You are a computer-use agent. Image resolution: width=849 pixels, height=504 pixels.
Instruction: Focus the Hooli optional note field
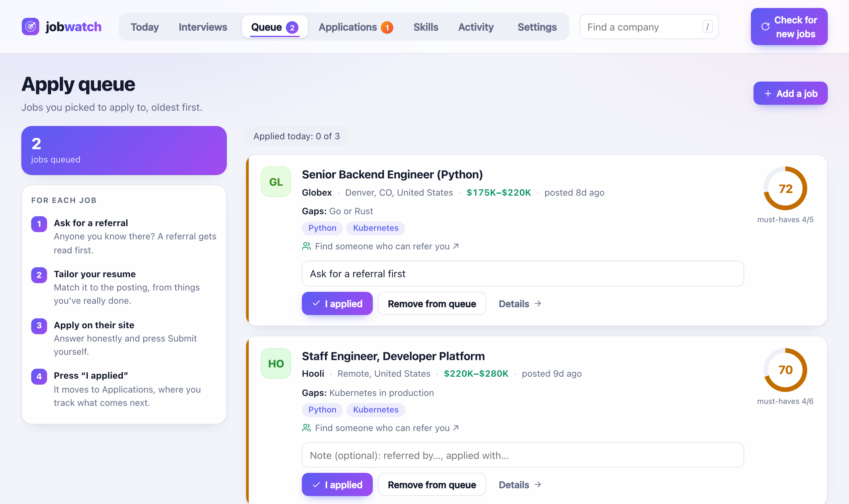523,455
